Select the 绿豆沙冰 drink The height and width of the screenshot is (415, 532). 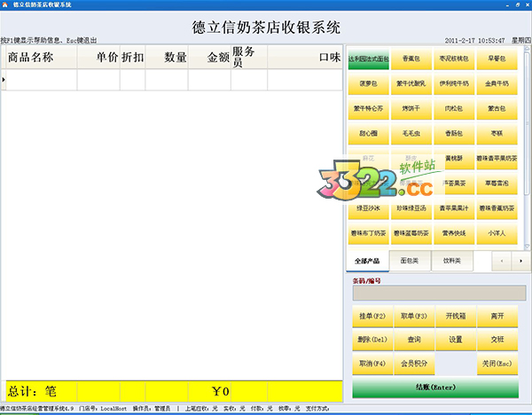[x=368, y=209]
